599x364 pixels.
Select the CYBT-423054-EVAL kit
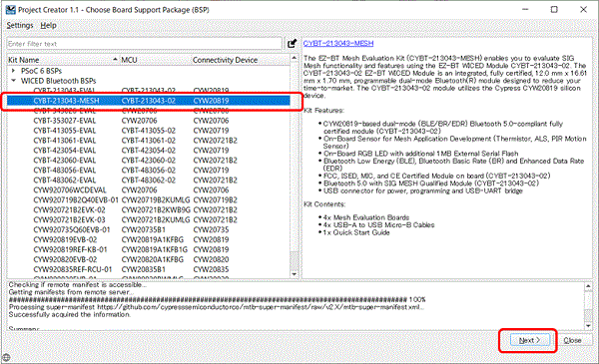[65, 151]
